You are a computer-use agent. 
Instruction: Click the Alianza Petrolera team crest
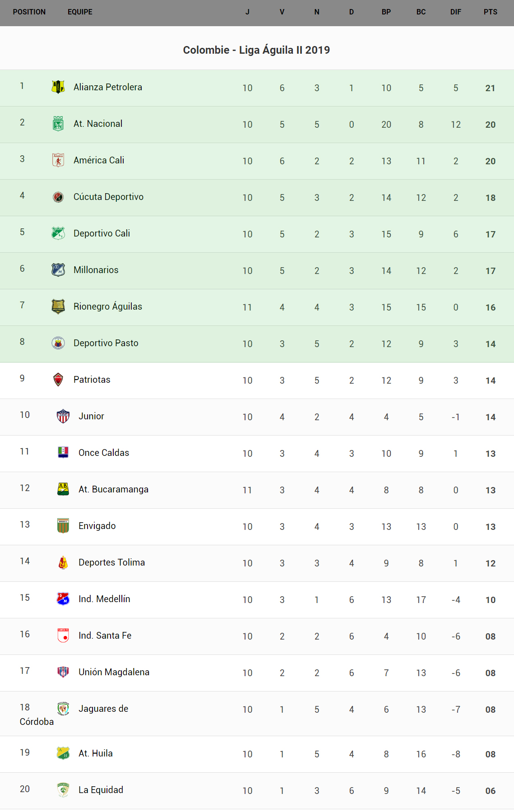(58, 87)
